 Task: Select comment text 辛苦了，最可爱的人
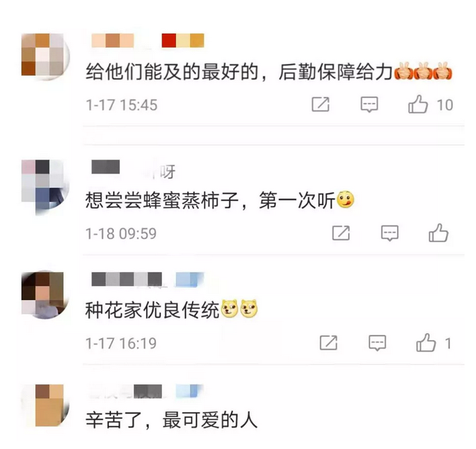click(172, 420)
